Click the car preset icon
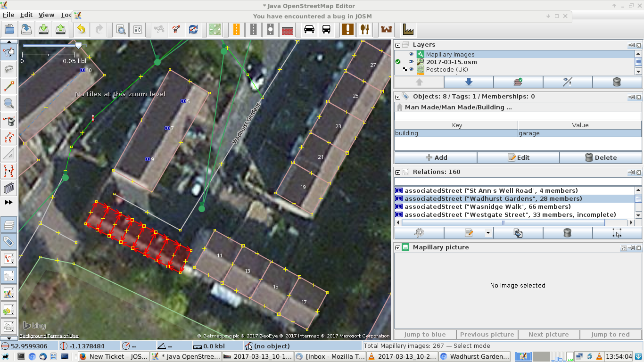 coord(309,29)
